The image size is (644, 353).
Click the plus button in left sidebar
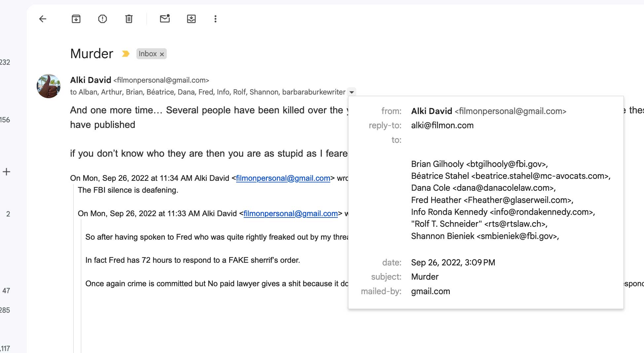[6, 172]
